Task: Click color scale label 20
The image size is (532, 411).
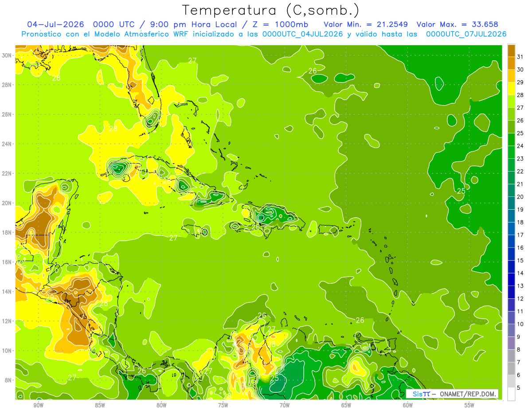Action: pyautogui.click(x=520, y=197)
